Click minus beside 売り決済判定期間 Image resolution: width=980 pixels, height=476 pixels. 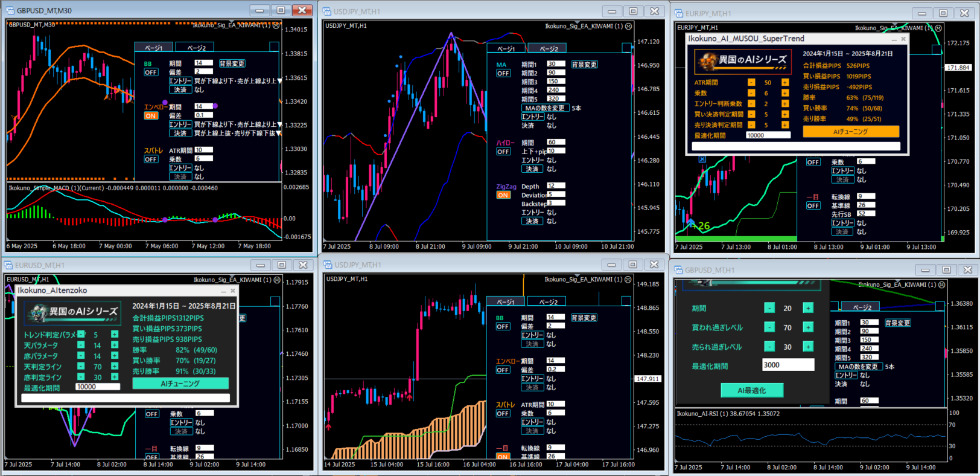pyautogui.click(x=751, y=124)
